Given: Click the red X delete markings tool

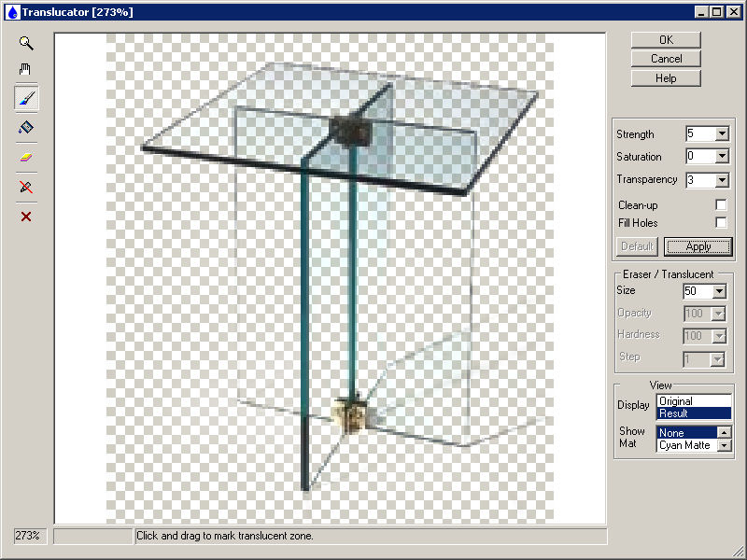Looking at the screenshot, I should (x=26, y=217).
